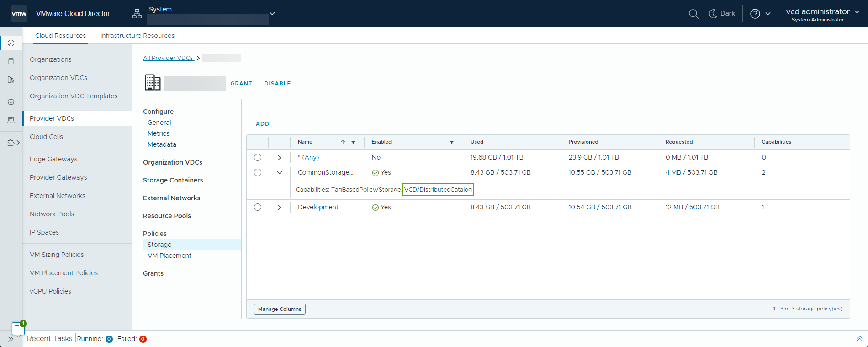The width and height of the screenshot is (868, 347).
Task: Expand the sidebar double-chevron icon
Action: pos(11,339)
